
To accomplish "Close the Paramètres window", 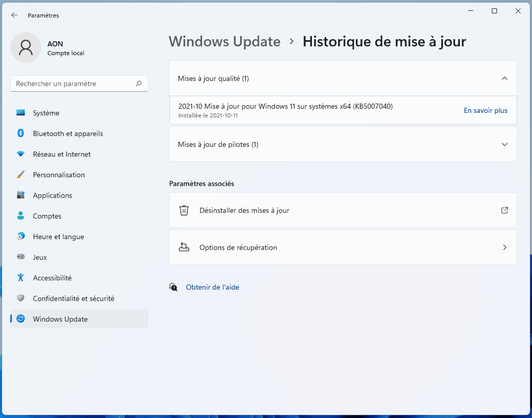I will [518, 11].
